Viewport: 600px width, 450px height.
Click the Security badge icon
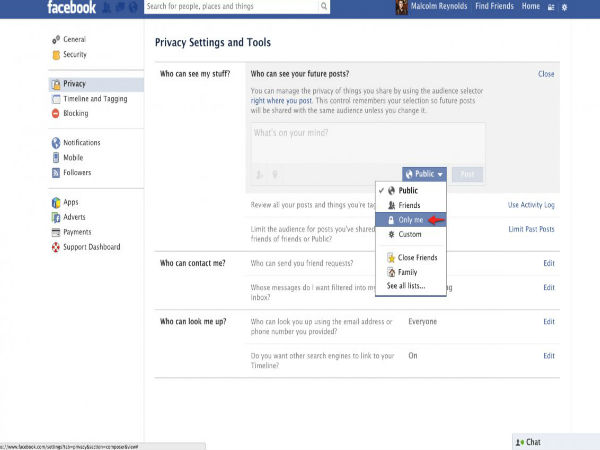[56, 55]
